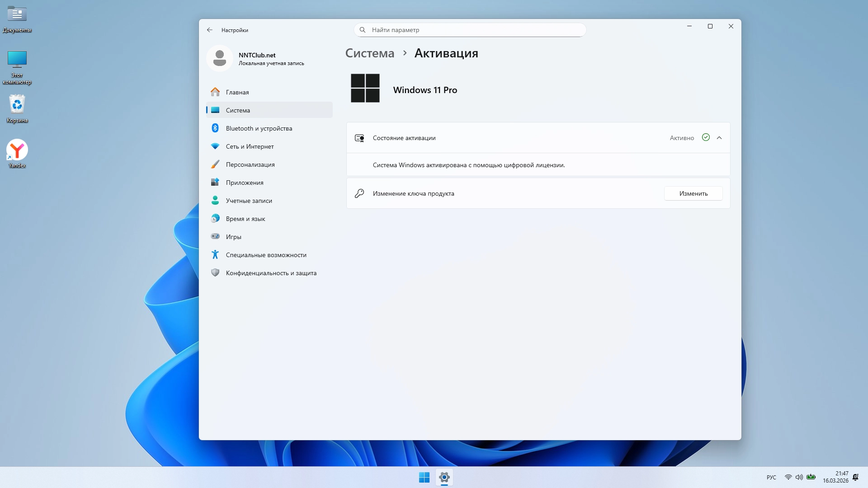
Task: Click the Найти параметр search field
Action: (470, 30)
